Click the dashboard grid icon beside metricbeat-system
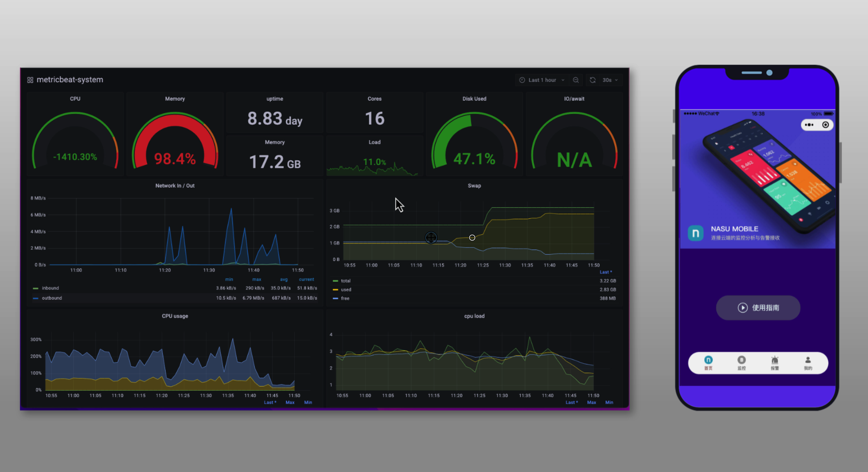The height and width of the screenshot is (472, 868). coord(30,80)
